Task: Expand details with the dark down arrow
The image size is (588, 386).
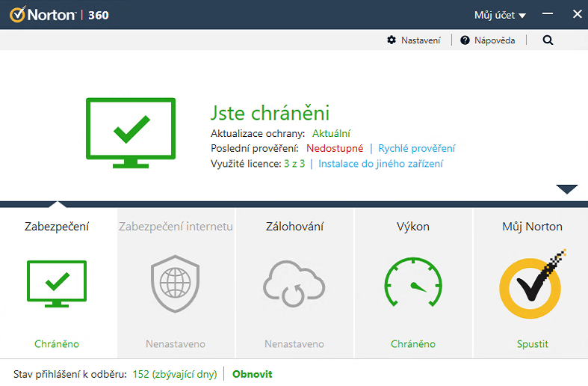Action: coord(566,189)
